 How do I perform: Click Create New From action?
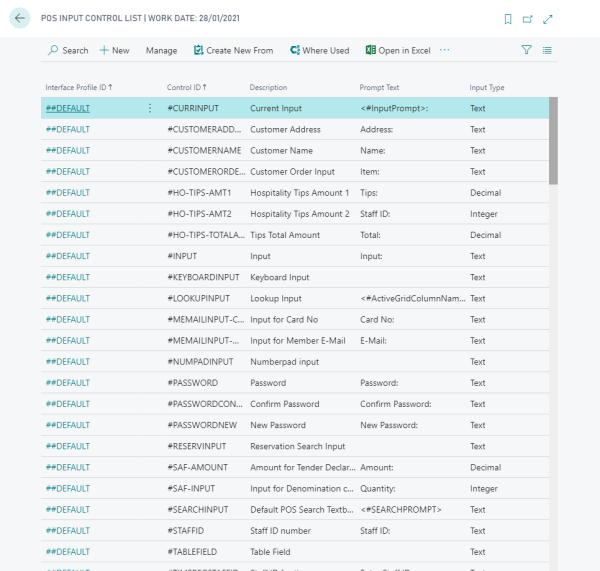coord(233,50)
